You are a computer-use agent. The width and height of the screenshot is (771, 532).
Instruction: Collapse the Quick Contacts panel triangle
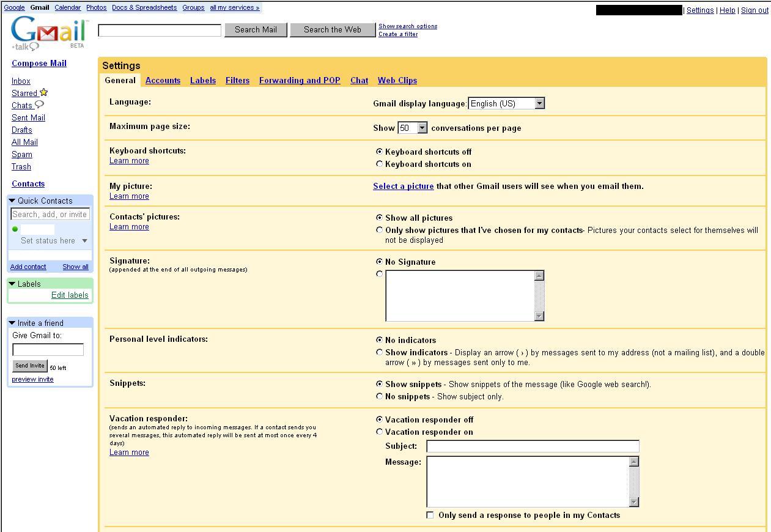[12, 201]
